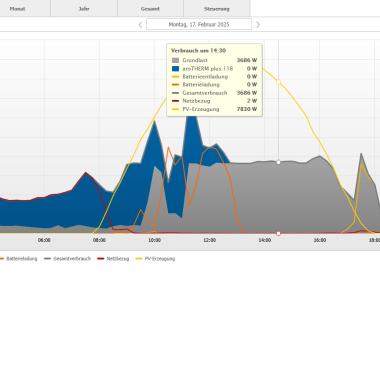Screen dimensions: 380x380
Task: Click Grundlast gray swatch in tooltip
Action: pos(176,60)
